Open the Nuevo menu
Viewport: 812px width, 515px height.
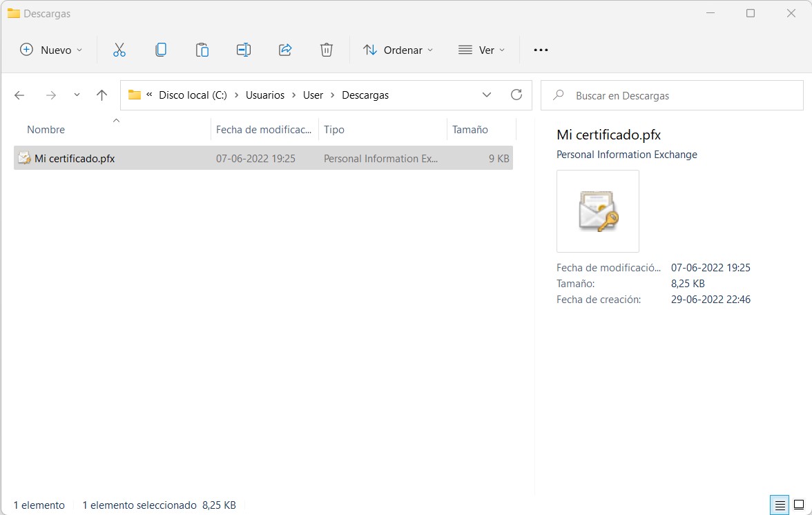coord(51,50)
